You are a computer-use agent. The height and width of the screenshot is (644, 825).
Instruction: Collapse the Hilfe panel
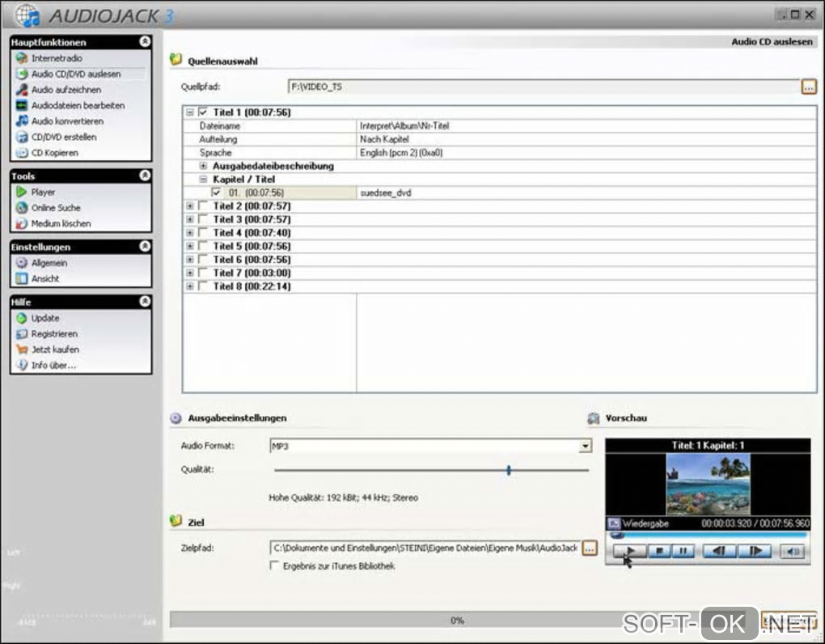tap(145, 302)
